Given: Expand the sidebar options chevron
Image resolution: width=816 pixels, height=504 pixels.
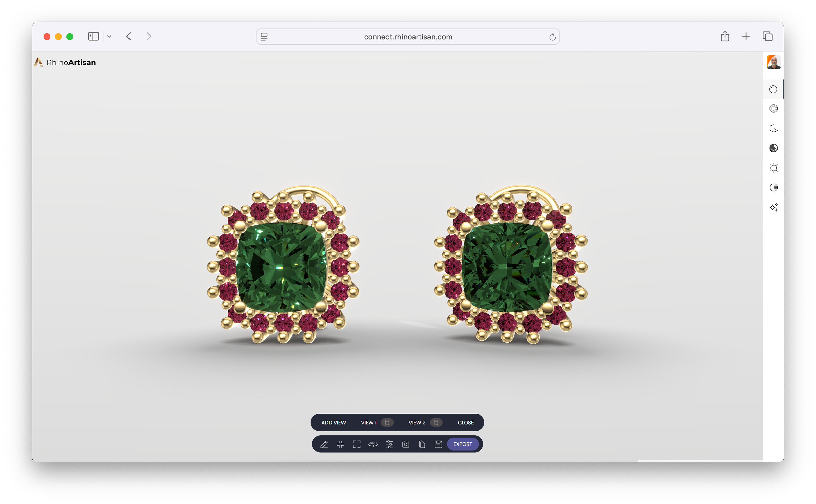Looking at the screenshot, I should click(x=109, y=36).
